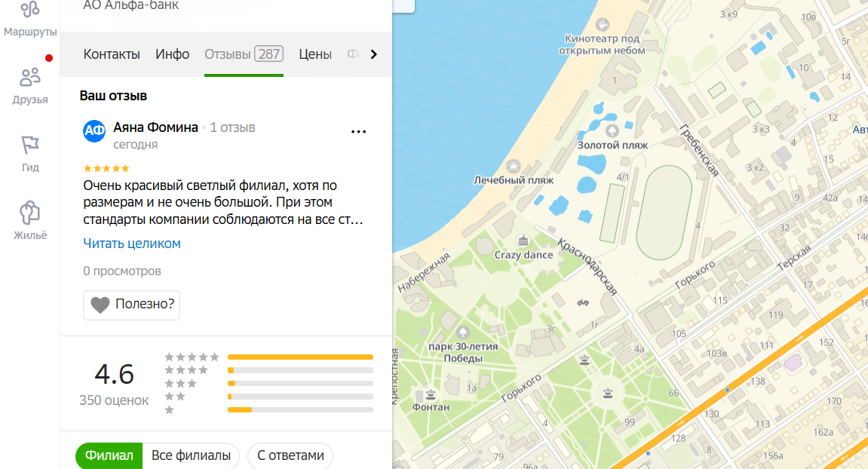868x469 pixels.
Task: Click the review text beginning Очень красивый
Action: pos(223,202)
